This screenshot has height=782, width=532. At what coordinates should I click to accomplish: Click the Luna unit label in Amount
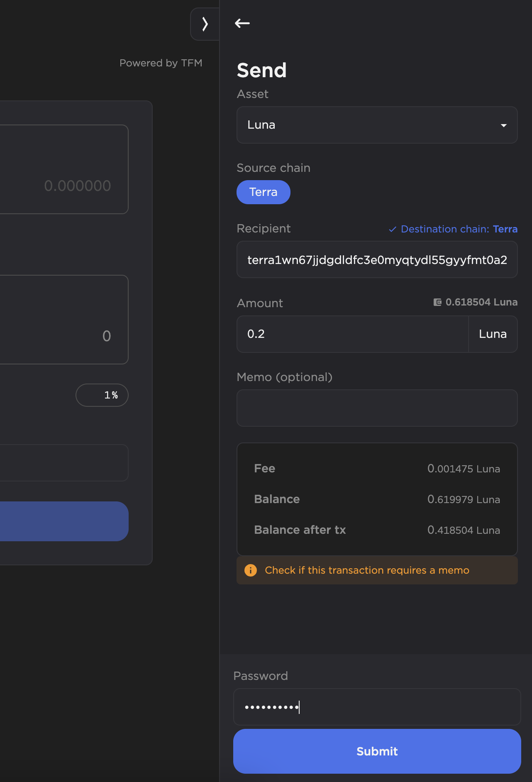493,334
